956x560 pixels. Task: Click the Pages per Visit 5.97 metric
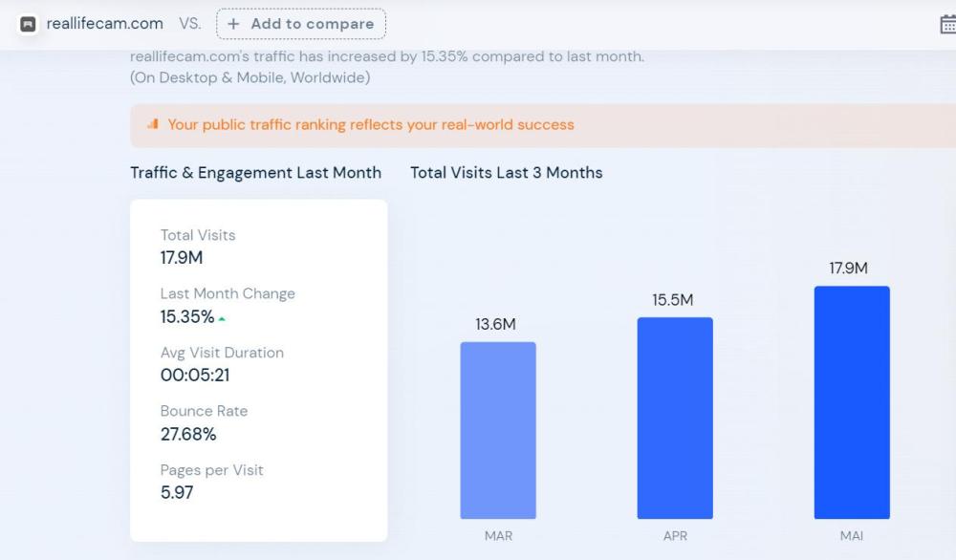point(177,493)
